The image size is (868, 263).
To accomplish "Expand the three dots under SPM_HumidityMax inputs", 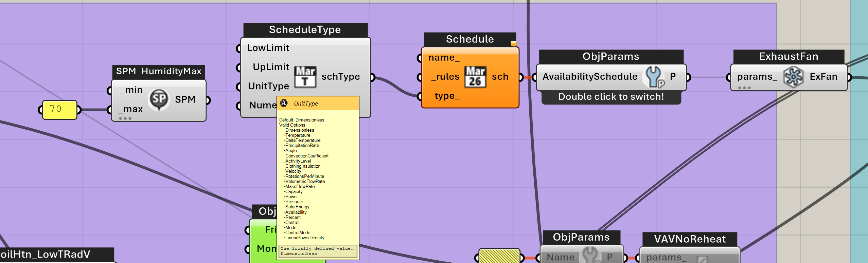I will tap(125, 118).
